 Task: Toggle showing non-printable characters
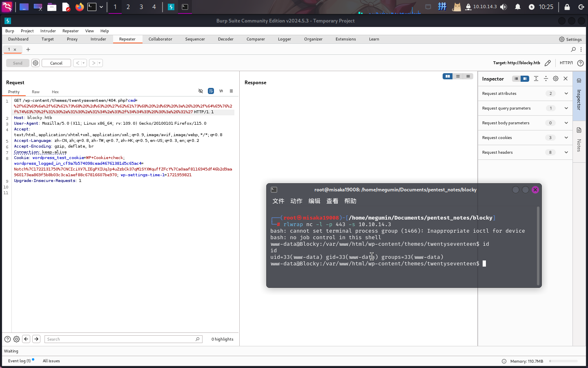221,91
